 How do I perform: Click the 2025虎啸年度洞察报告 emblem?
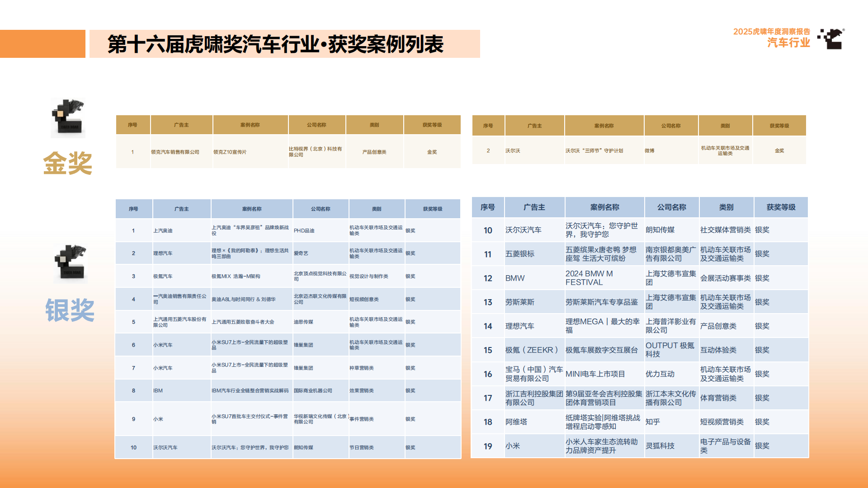click(x=772, y=33)
